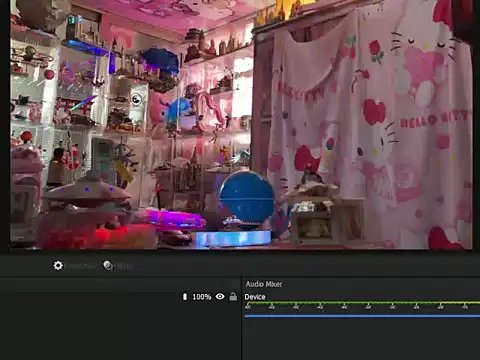The width and height of the screenshot is (480, 360).
Task: Open source Filters via the circles icon
Action: [x=108, y=266]
